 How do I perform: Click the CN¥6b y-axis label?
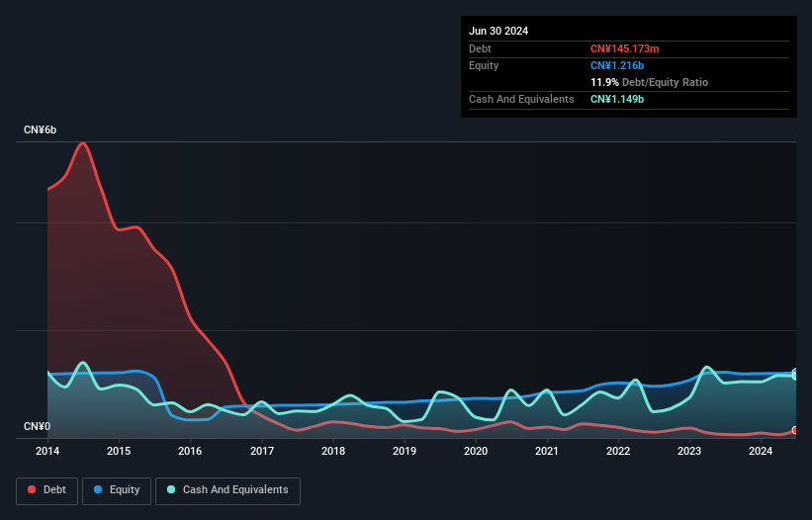(x=40, y=130)
